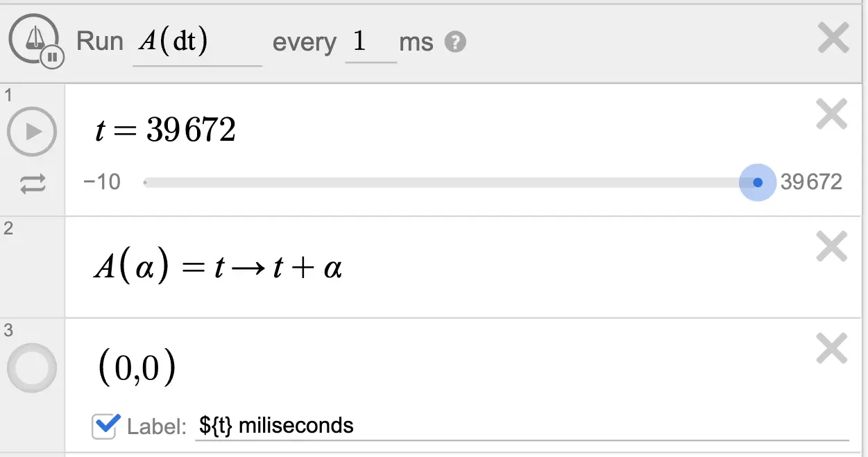868x457 pixels.
Task: Edit the slider upper bound 39672
Action: pos(811,182)
